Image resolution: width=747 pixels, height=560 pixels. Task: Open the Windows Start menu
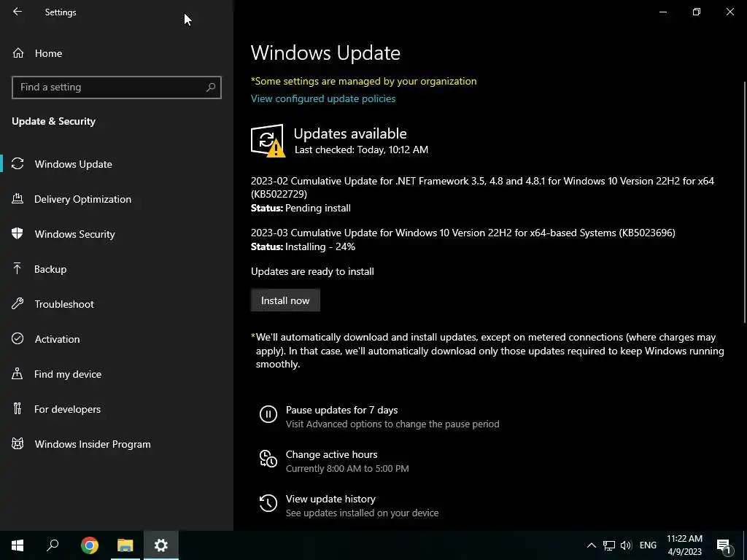(x=18, y=545)
